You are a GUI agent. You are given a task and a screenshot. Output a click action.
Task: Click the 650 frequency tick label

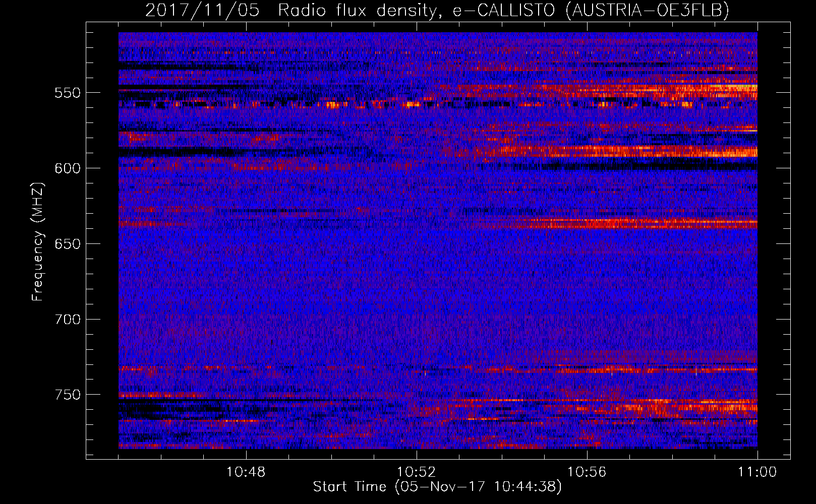click(68, 244)
